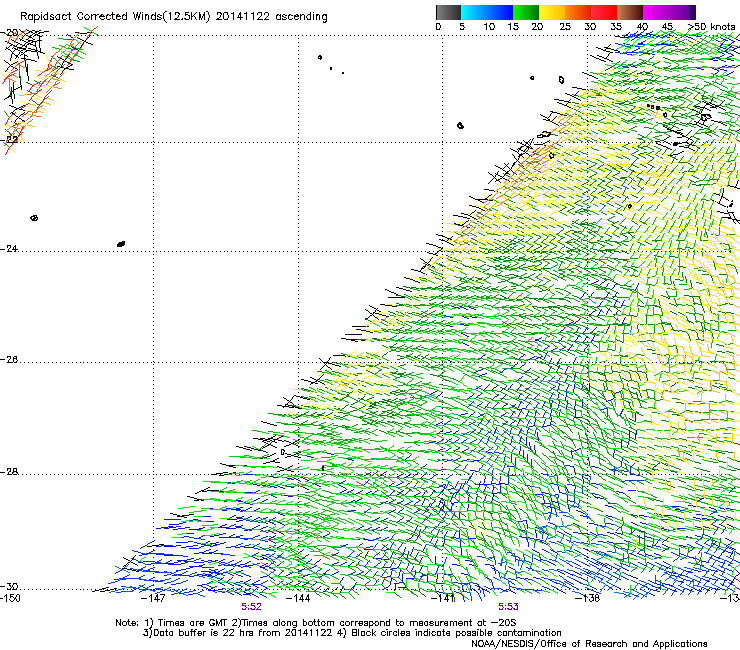The width and height of the screenshot is (740, 650).
Task: Click the '-144' longitude label
Action: (x=298, y=598)
